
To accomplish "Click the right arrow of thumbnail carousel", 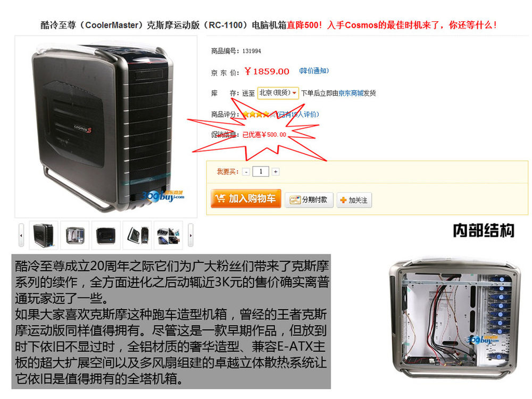I will coord(190,235).
